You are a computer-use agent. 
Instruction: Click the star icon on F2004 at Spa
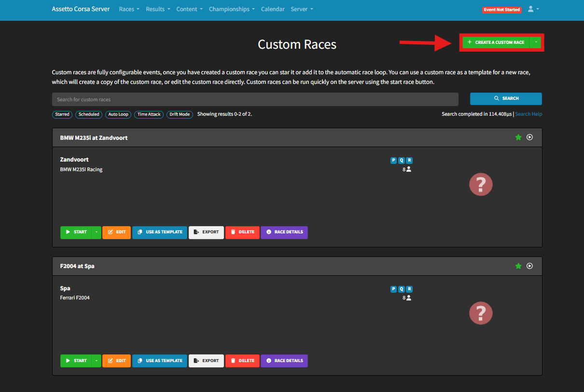click(x=518, y=266)
